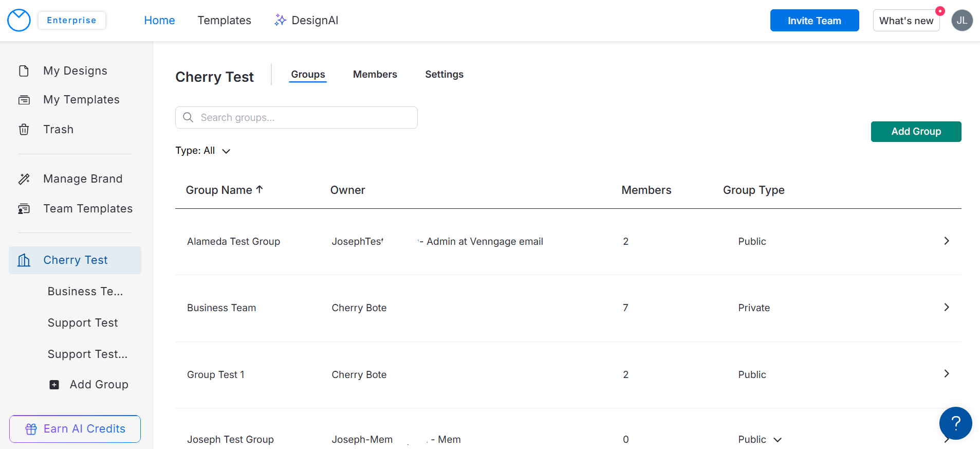Click the My Templates icon
Viewport: 980px width, 449px height.
click(24, 100)
